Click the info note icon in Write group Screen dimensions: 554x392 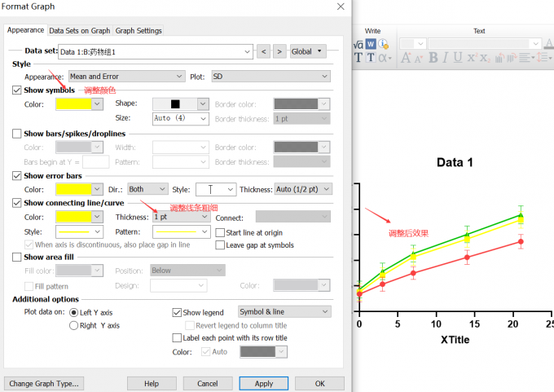(x=383, y=44)
